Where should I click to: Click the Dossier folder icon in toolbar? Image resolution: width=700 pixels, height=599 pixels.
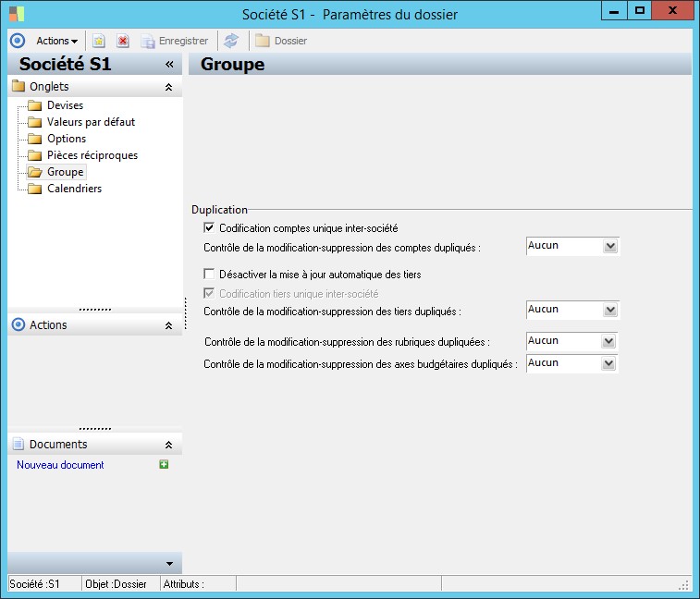coord(263,41)
